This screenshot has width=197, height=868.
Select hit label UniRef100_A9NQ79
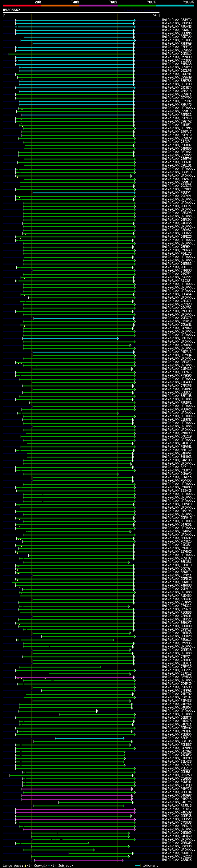[177, 30]
